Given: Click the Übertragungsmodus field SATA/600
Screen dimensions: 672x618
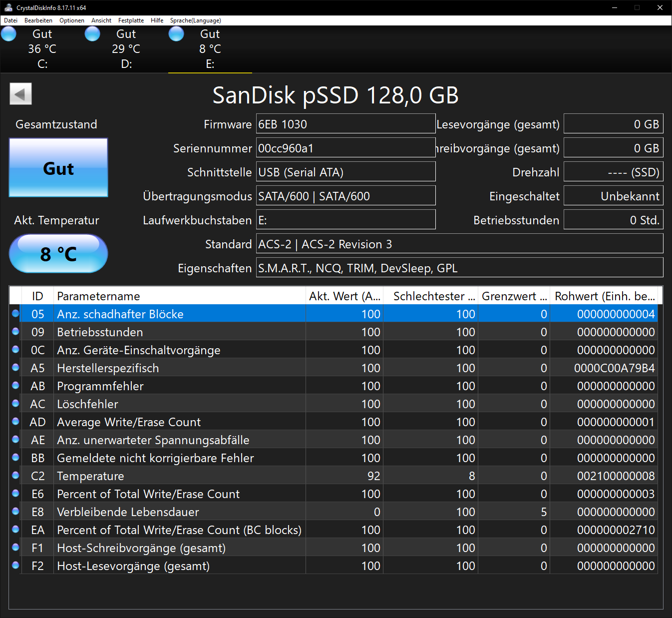Looking at the screenshot, I should (345, 196).
